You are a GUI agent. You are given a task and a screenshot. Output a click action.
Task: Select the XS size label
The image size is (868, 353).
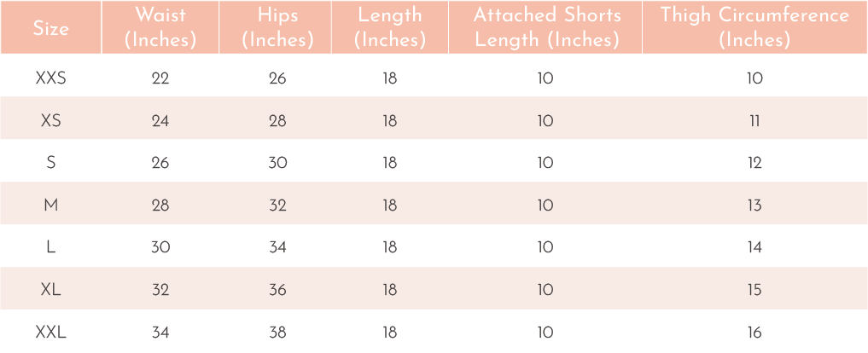50,120
